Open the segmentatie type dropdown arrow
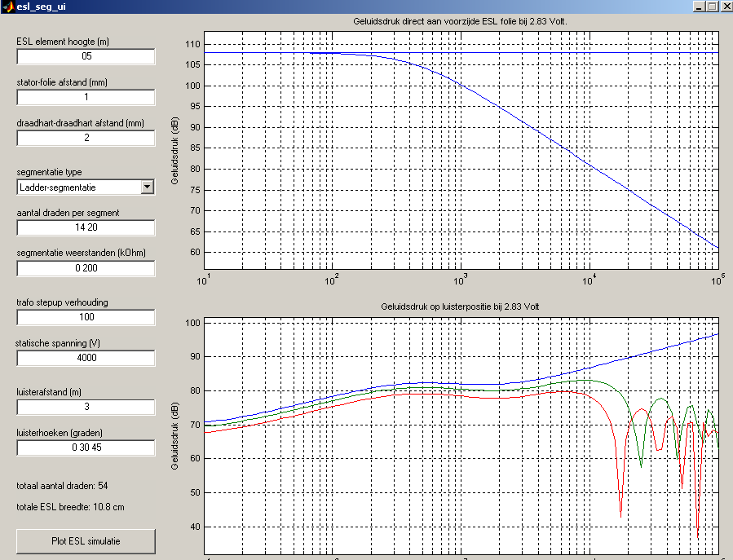Image resolution: width=733 pixels, height=560 pixels. (x=148, y=187)
